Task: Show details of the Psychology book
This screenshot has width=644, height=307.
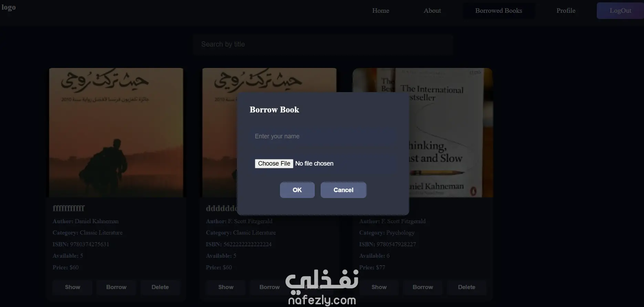Action: (379, 287)
